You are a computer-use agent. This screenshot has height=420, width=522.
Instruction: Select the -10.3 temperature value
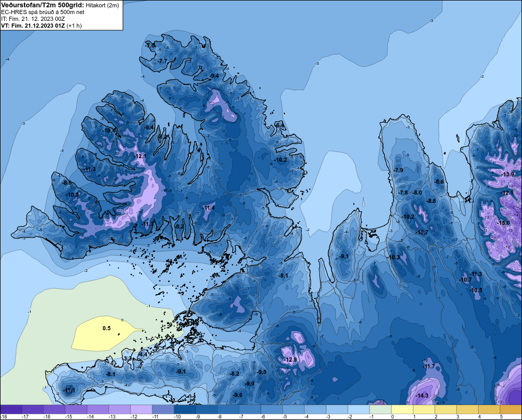tap(394, 257)
